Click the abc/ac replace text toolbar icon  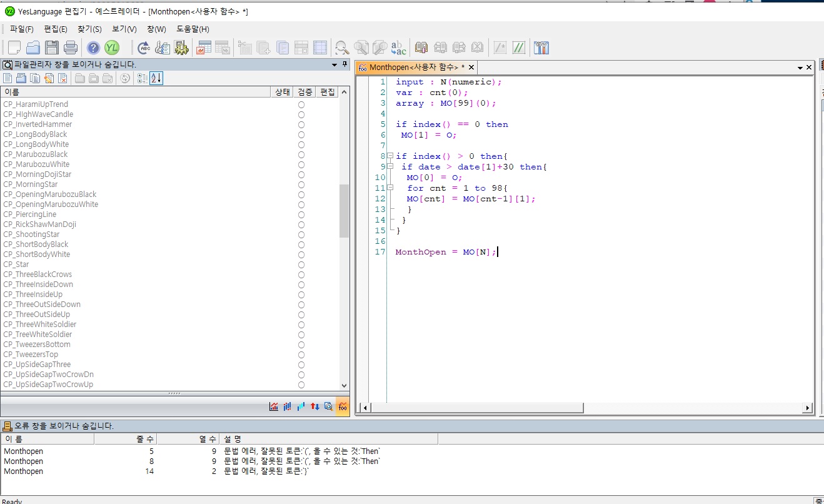398,48
